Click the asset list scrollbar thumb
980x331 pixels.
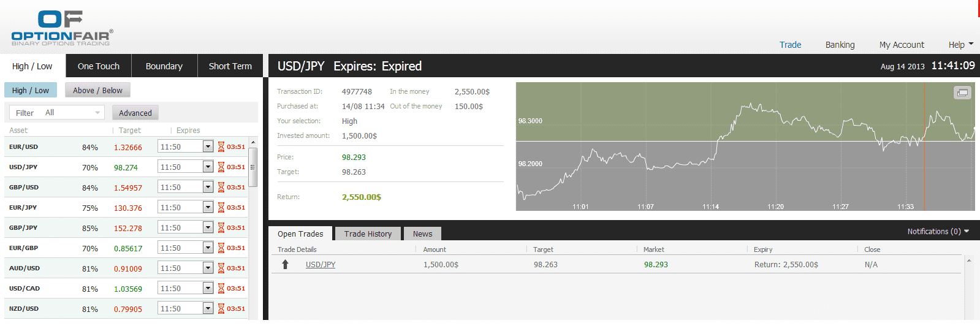253,167
